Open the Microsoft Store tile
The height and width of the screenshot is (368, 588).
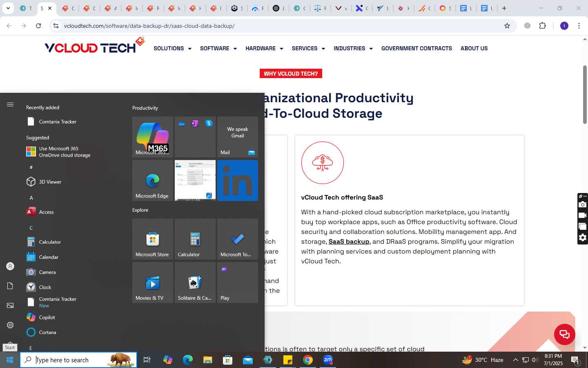pyautogui.click(x=153, y=239)
